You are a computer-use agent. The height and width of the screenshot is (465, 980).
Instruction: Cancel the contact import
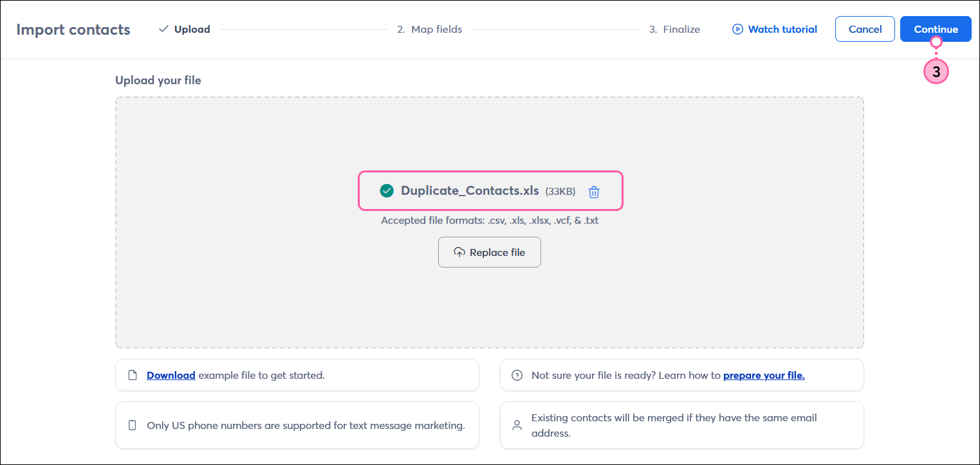pos(865,29)
